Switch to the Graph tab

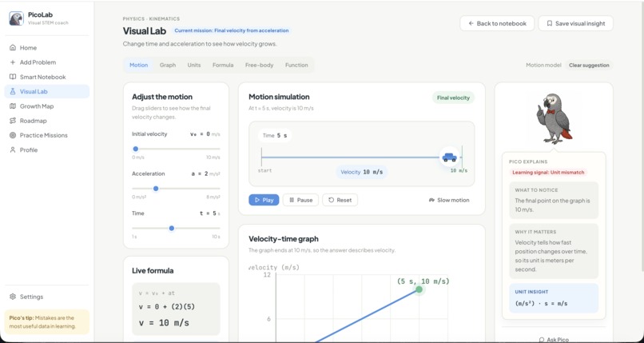168,65
